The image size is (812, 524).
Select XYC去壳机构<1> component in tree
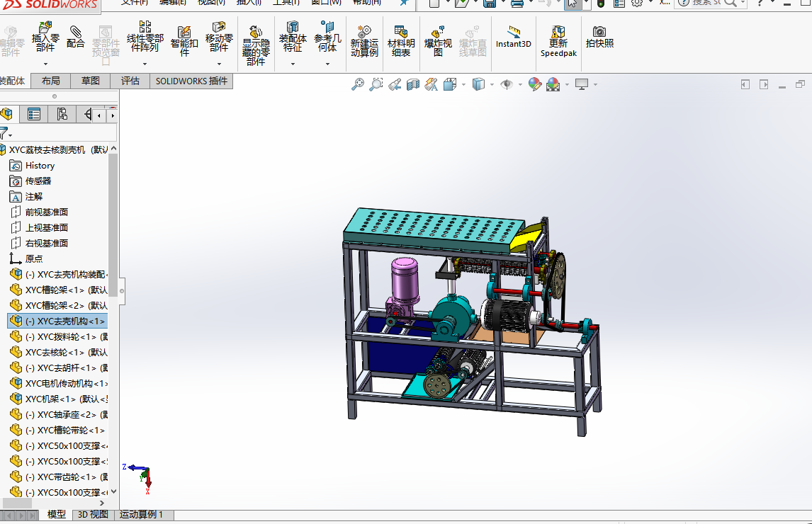pos(57,321)
